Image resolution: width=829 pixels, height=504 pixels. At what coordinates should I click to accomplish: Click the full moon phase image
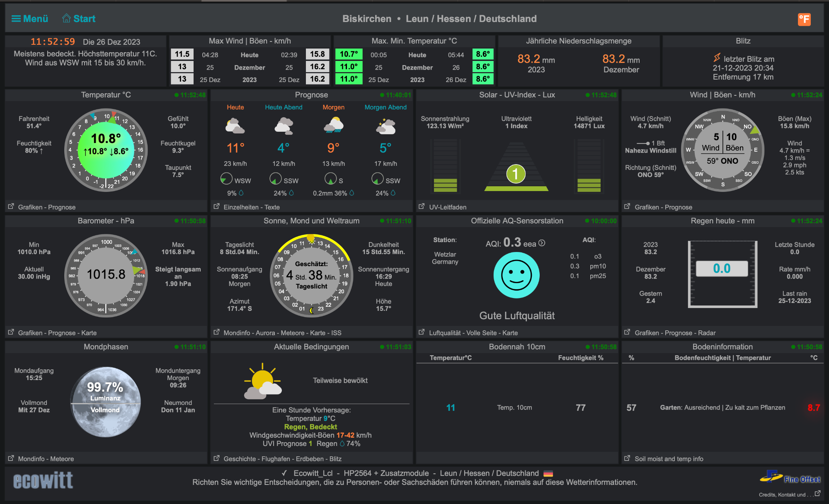[x=106, y=402]
